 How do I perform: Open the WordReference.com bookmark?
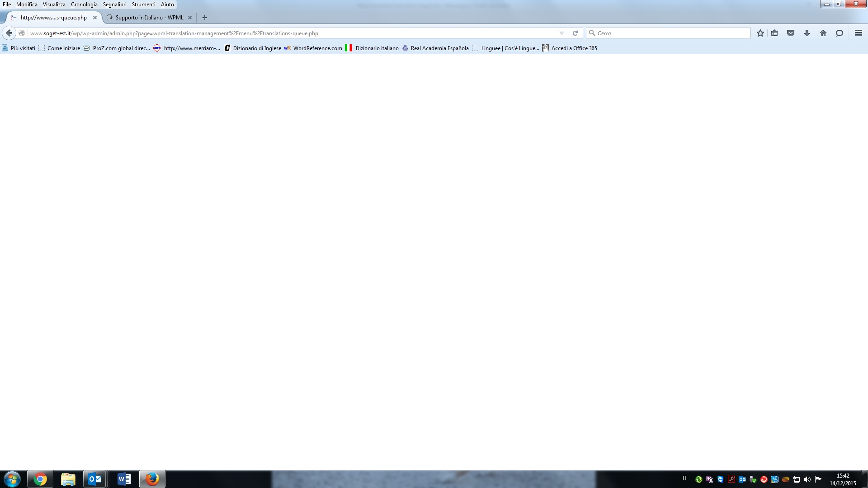point(317,48)
